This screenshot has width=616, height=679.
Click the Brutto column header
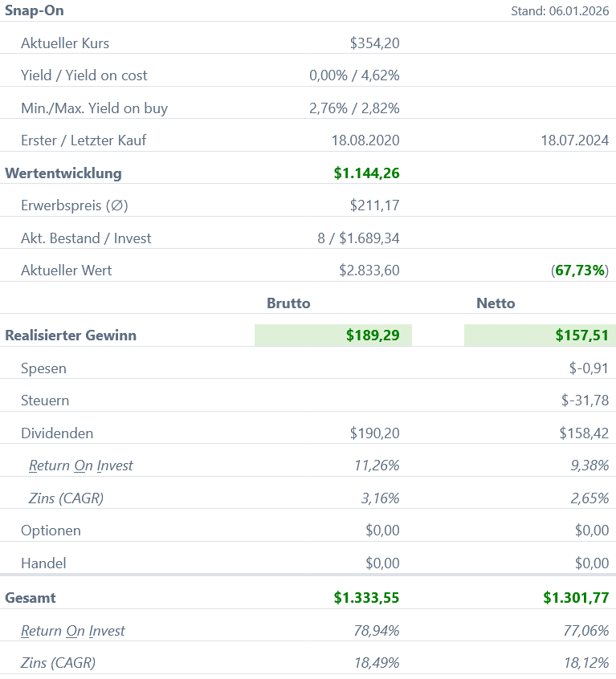tap(288, 303)
